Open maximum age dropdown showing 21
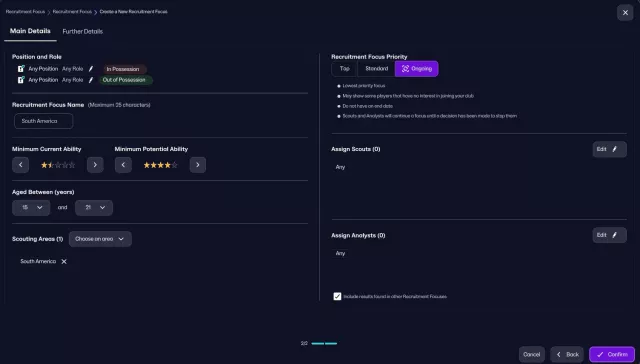Viewport: 640px width, 364px height. (x=94, y=208)
